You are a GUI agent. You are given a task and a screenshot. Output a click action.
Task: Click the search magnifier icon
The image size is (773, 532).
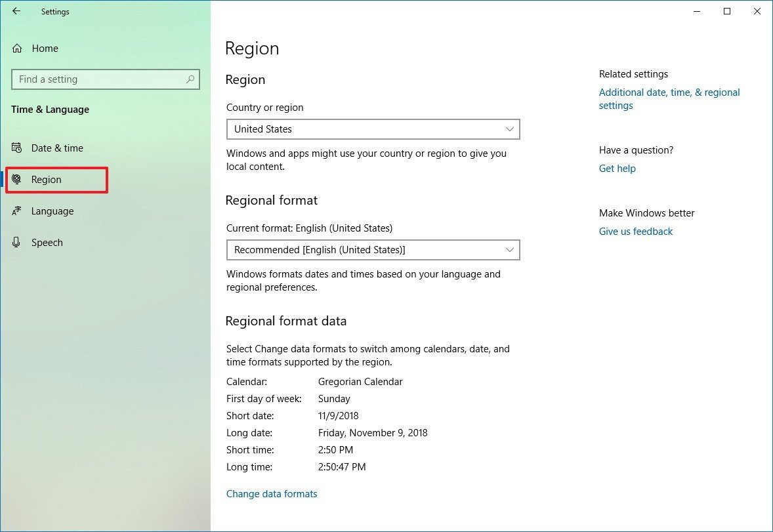(x=190, y=79)
